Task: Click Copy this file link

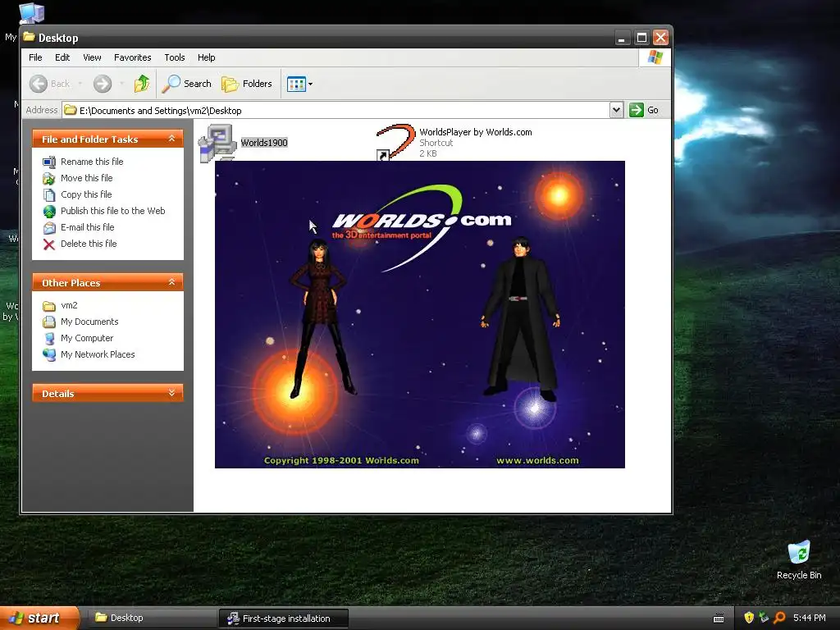Action: click(x=86, y=194)
